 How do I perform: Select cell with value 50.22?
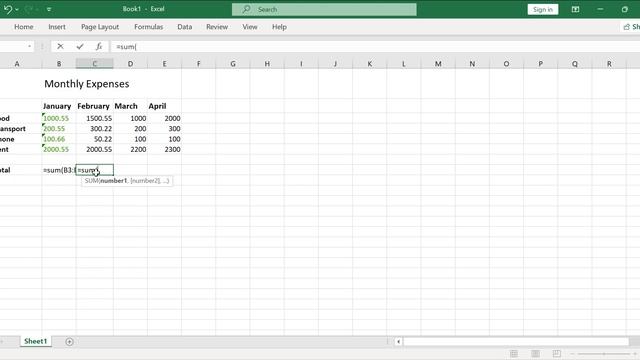pyautogui.click(x=95, y=139)
